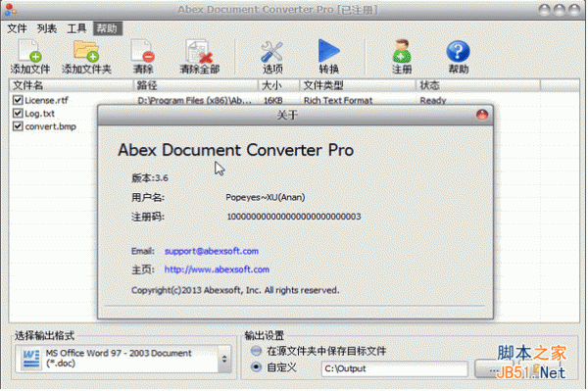Click the 版本:3.6 version text
588x391 pixels.
click(150, 178)
